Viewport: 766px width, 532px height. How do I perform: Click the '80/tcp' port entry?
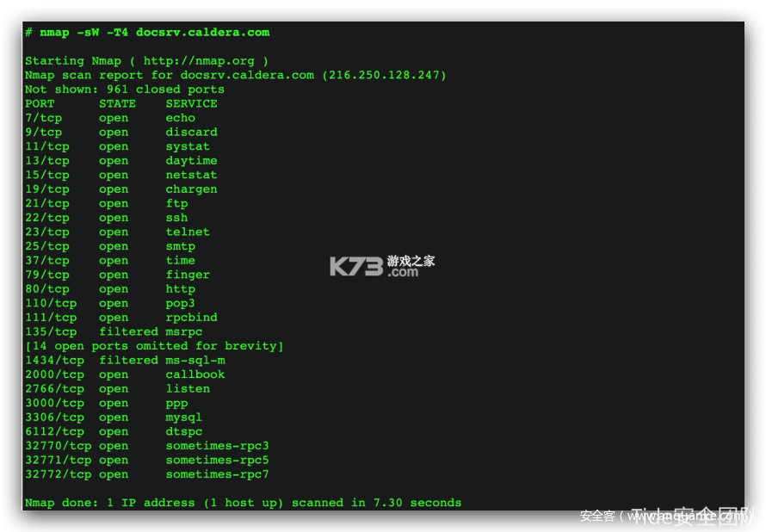coord(47,289)
